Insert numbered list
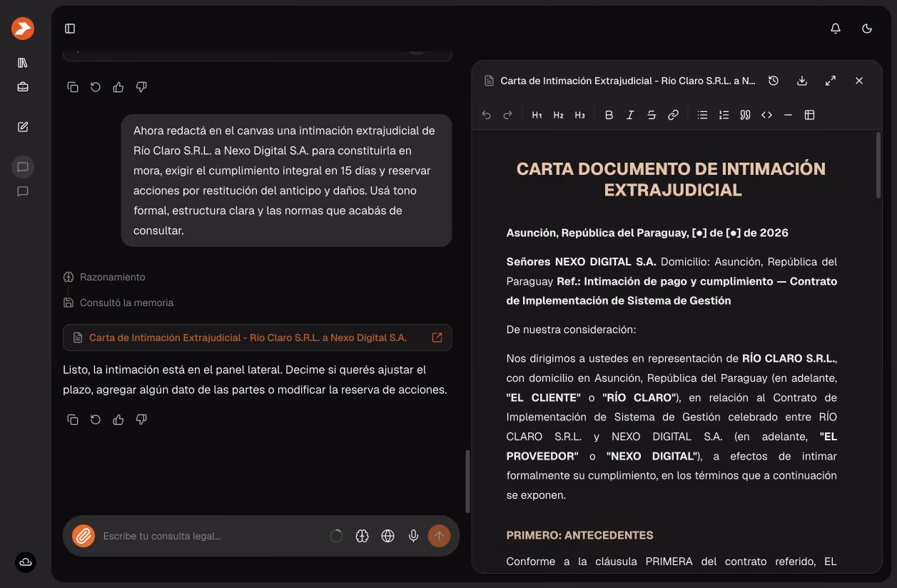The width and height of the screenshot is (897, 588). click(x=724, y=115)
